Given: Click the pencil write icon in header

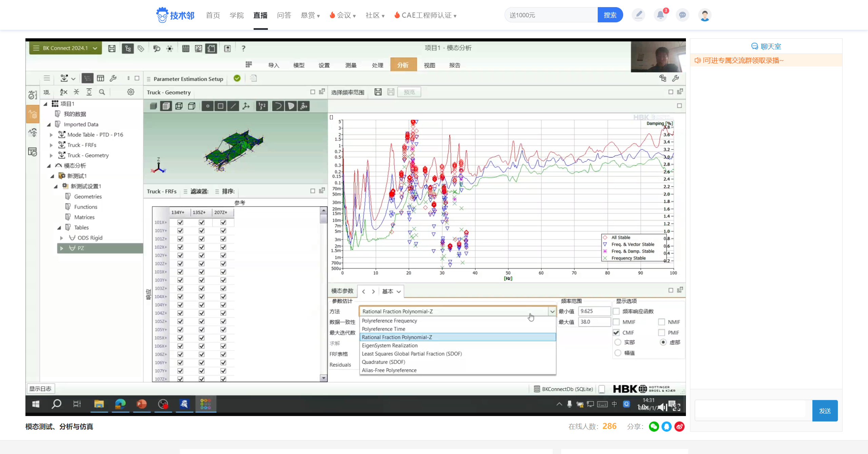Looking at the screenshot, I should coord(638,15).
